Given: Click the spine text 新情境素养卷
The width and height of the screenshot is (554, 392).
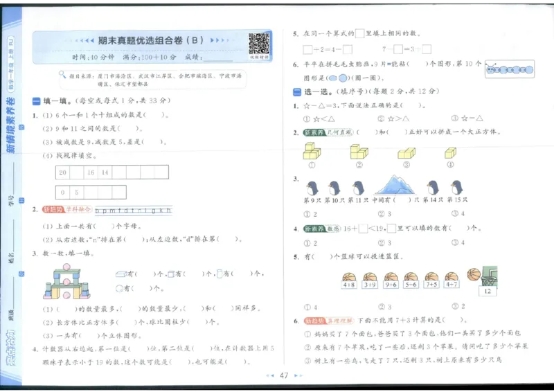Looking at the screenshot, I should [10, 125].
